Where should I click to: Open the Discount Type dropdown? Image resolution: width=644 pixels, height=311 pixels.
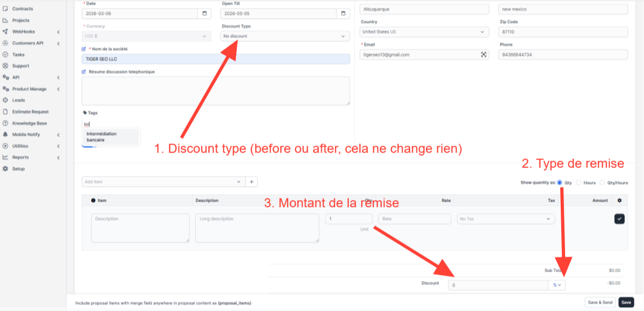[285, 36]
